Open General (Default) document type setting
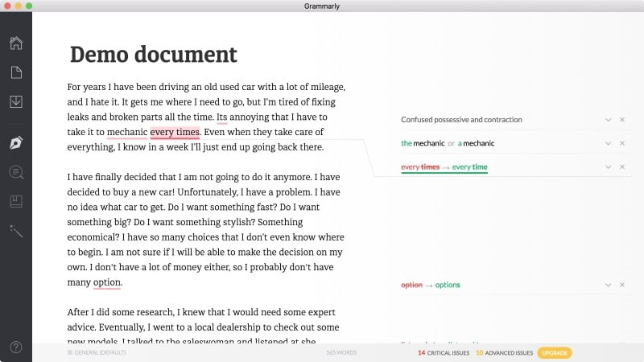The width and height of the screenshot is (644, 362). (97, 352)
